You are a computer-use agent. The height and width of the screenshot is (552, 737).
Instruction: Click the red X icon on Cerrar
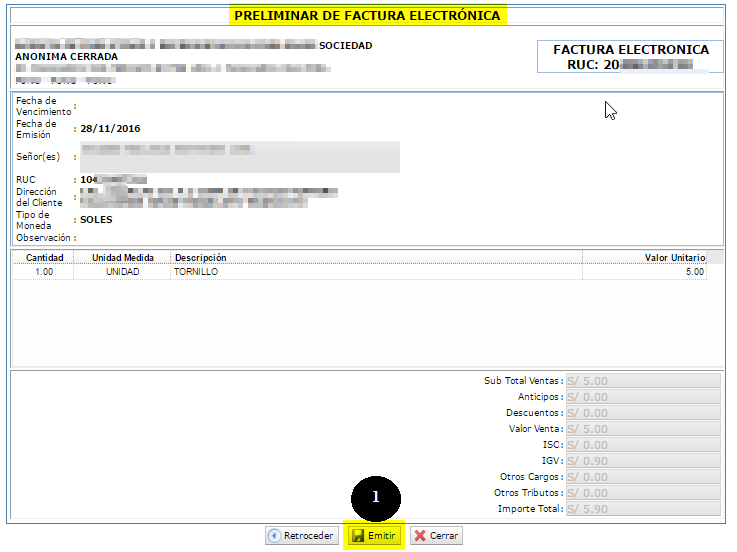(x=419, y=536)
